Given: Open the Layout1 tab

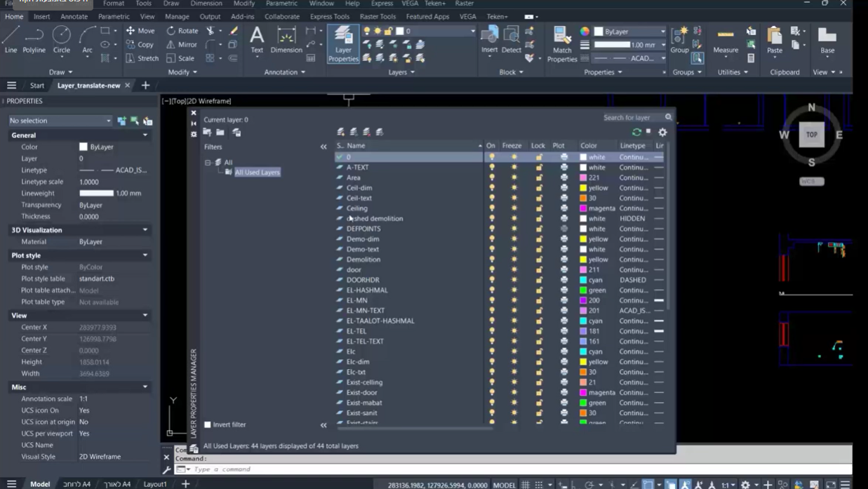Looking at the screenshot, I should tap(155, 483).
